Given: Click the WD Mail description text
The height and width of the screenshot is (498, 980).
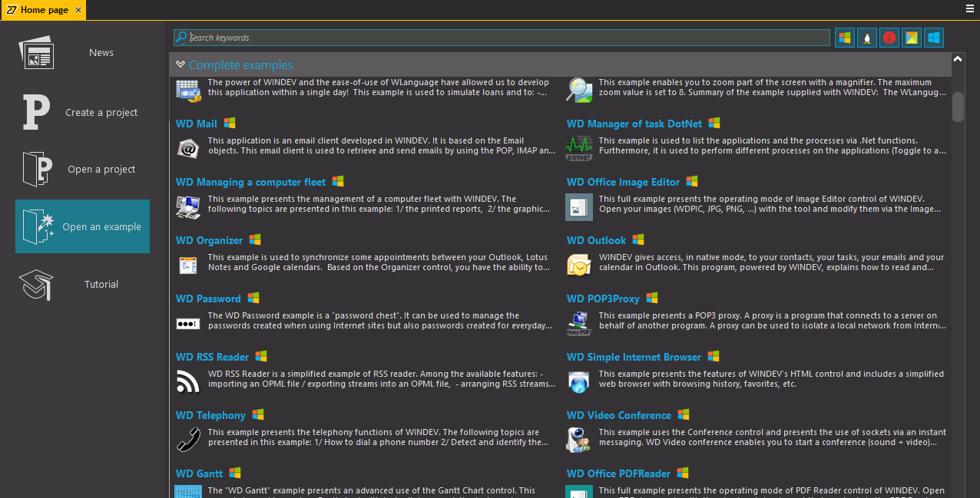Looking at the screenshot, I should tap(382, 146).
